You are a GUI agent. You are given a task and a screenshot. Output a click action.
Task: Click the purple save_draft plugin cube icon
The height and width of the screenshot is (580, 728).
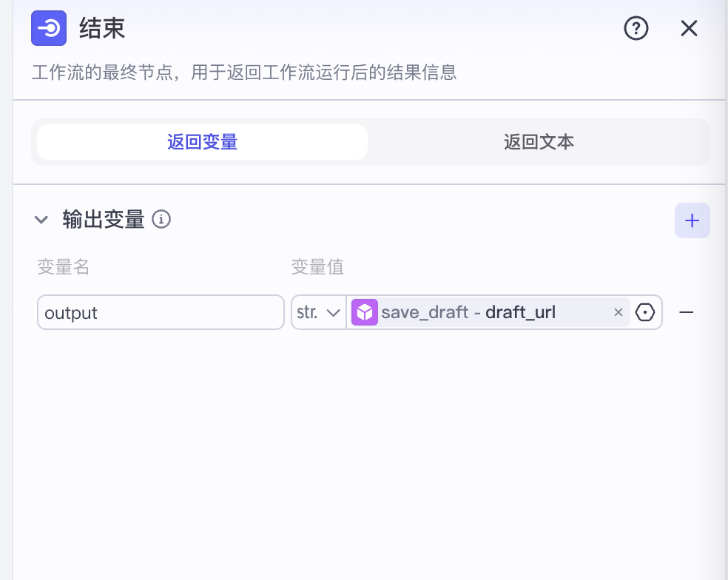[x=365, y=312]
